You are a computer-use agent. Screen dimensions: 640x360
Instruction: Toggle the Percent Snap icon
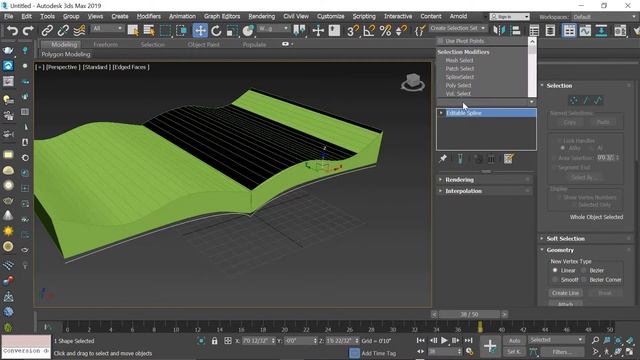pyautogui.click(x=385, y=31)
